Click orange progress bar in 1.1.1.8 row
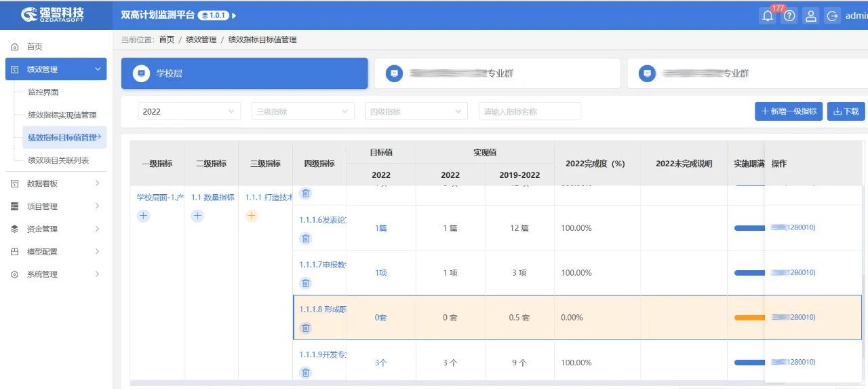The width and height of the screenshot is (868, 389). 749,318
